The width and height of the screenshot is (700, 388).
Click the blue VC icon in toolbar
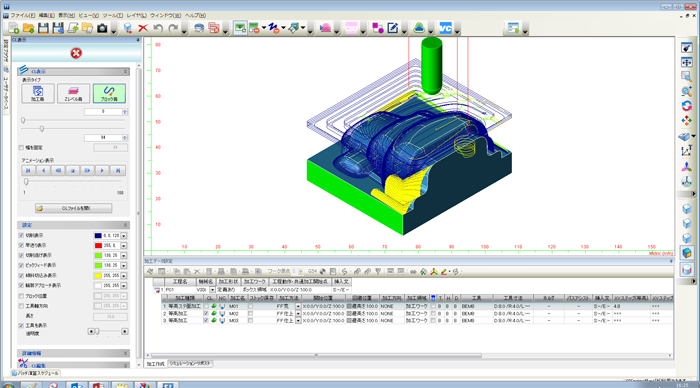[x=446, y=28]
